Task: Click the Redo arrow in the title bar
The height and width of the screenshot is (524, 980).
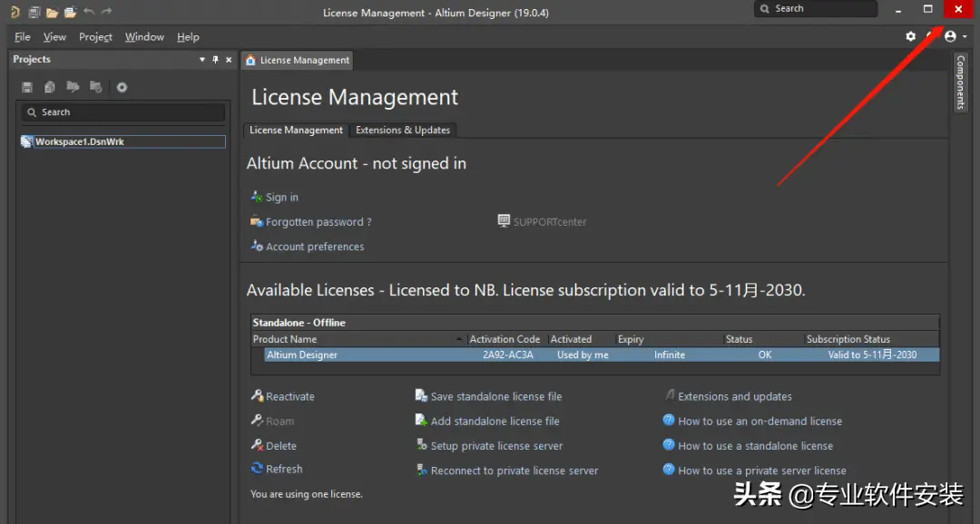Action: pyautogui.click(x=107, y=13)
